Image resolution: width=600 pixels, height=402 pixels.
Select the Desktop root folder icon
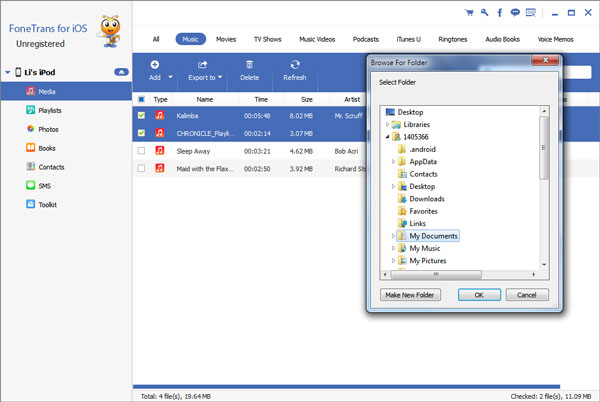click(390, 112)
